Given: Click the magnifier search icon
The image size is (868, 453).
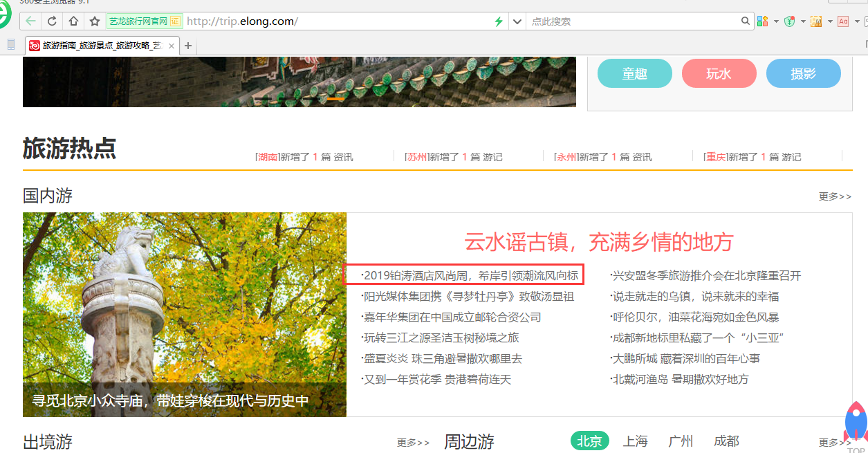Looking at the screenshot, I should click(x=746, y=21).
